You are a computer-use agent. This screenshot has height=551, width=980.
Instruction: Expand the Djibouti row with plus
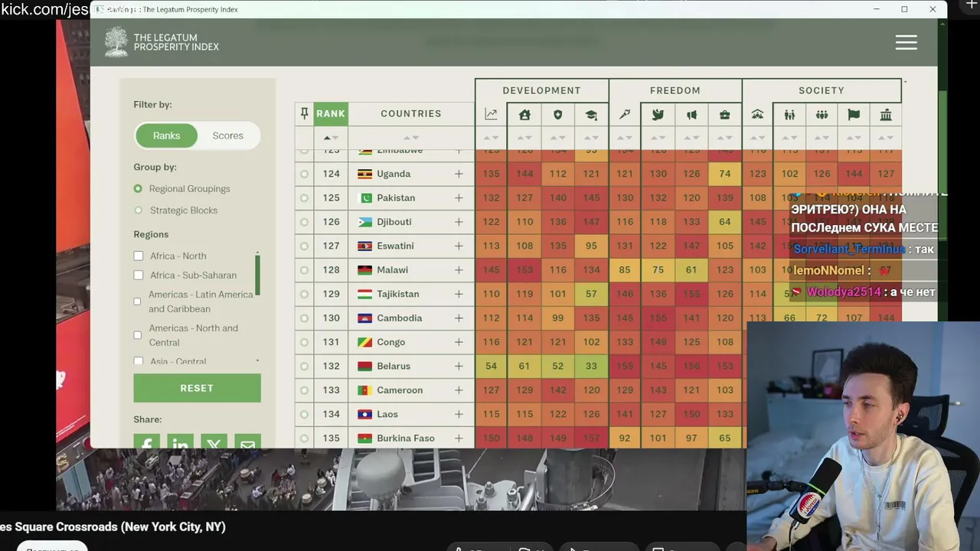coord(459,222)
